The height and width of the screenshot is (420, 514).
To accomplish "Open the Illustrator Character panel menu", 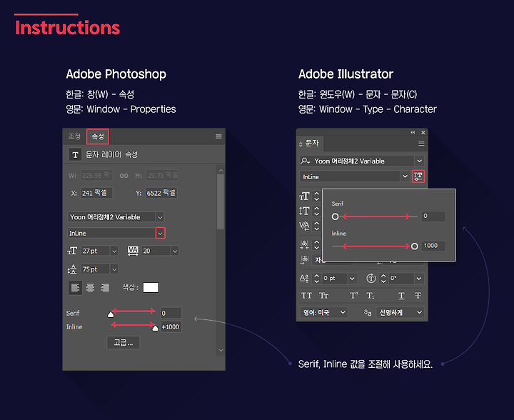I will tap(421, 144).
